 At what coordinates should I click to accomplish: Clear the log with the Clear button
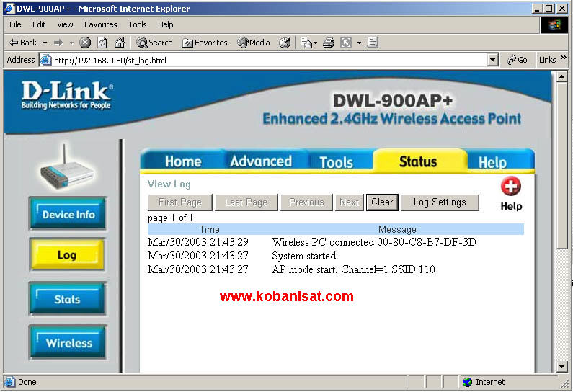pos(382,202)
